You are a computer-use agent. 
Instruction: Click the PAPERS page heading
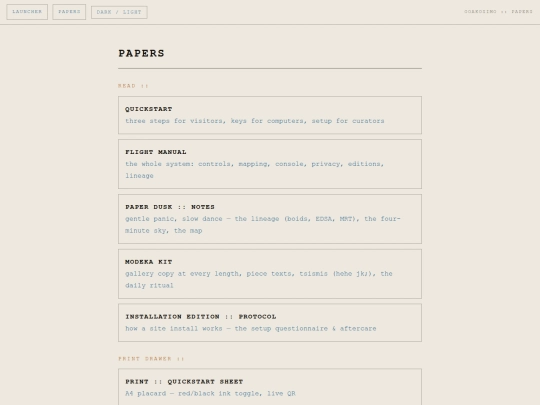(x=141, y=53)
